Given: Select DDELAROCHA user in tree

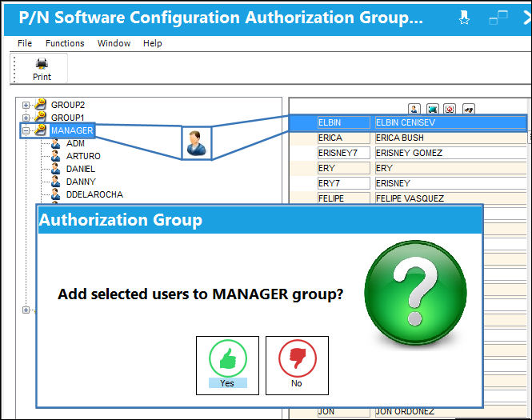Looking at the screenshot, I should (x=94, y=194).
